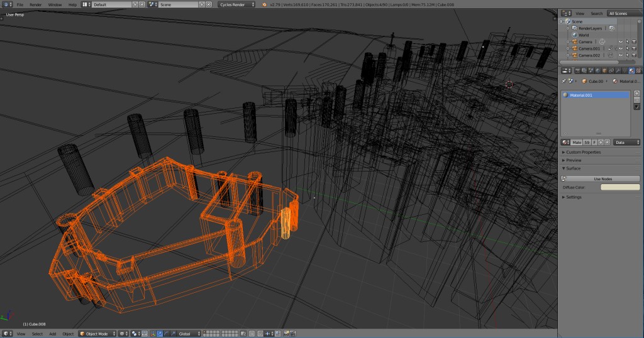Image resolution: width=644 pixels, height=338 pixels.
Task: Click the Use Nodes button
Action: point(602,179)
